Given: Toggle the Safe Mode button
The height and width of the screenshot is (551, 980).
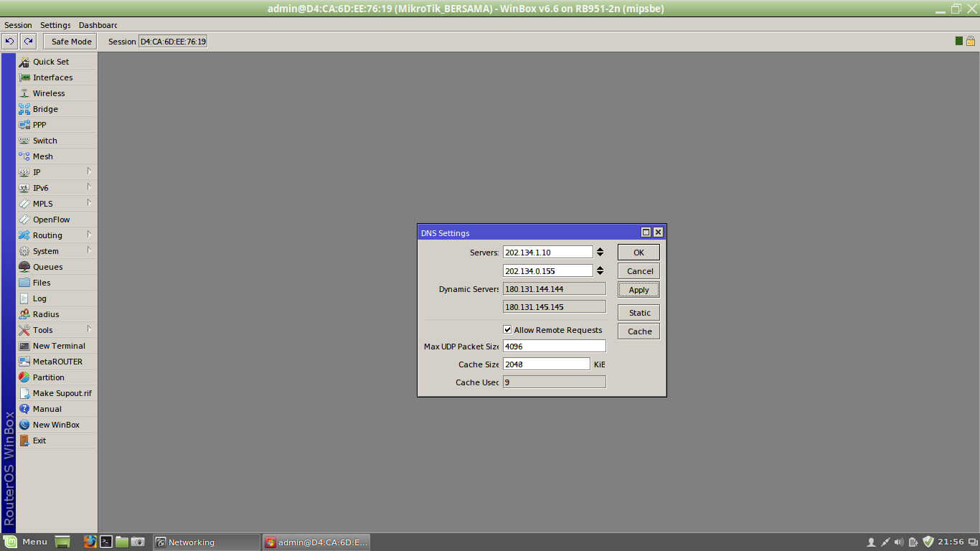Looking at the screenshot, I should point(70,42).
